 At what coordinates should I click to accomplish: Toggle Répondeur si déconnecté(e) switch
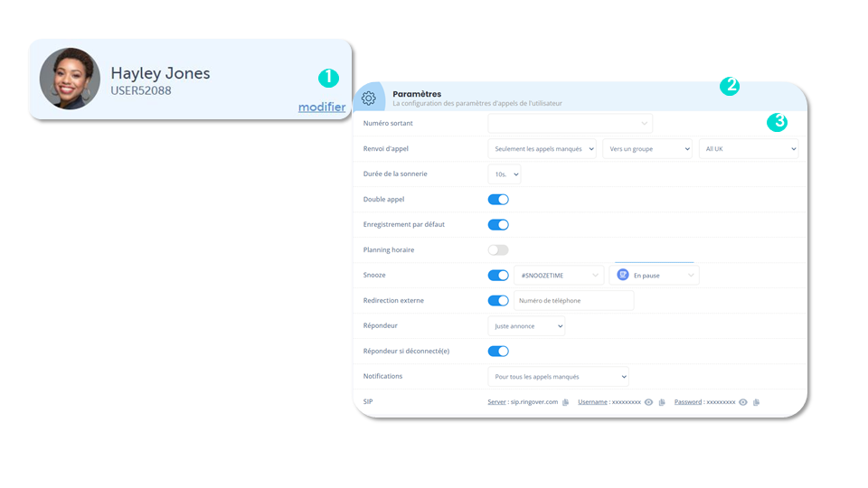tap(498, 352)
